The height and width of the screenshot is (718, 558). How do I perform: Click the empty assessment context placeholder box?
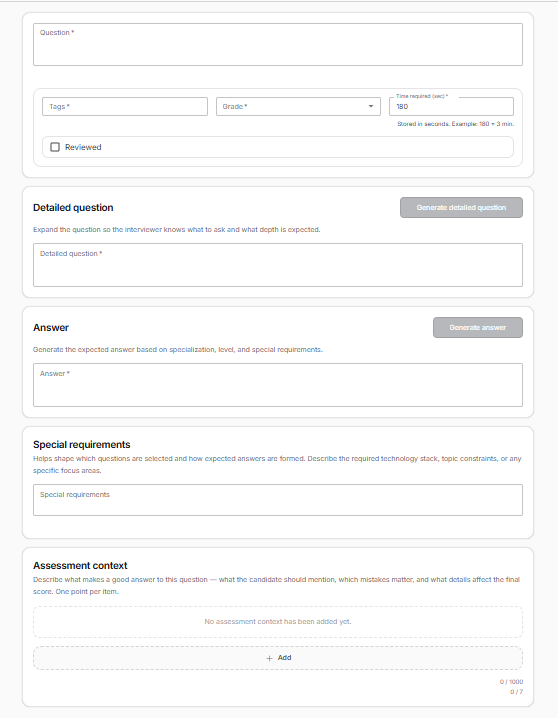tap(278, 622)
